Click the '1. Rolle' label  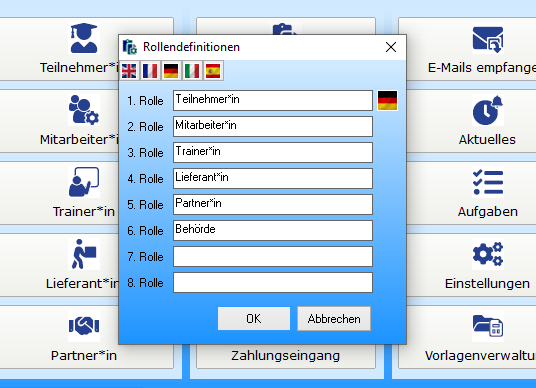(x=145, y=101)
